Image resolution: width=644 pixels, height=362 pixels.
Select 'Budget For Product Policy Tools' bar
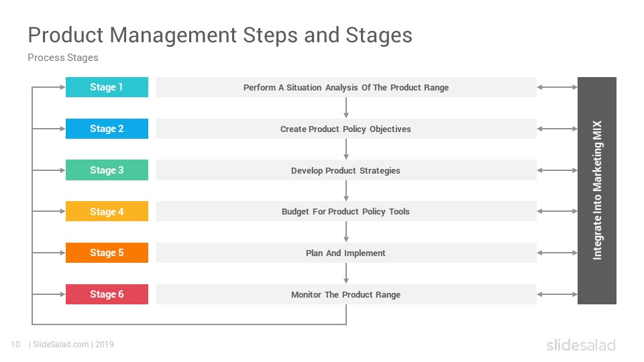coord(346,211)
